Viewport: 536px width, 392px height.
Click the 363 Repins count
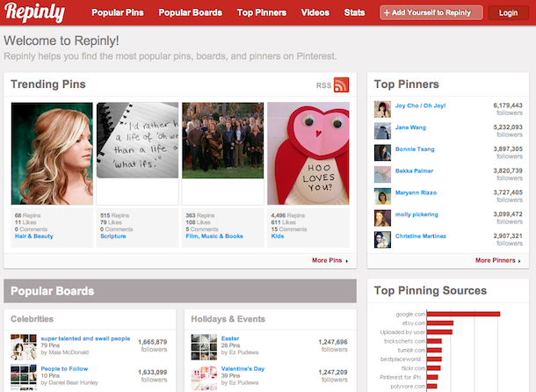(200, 215)
